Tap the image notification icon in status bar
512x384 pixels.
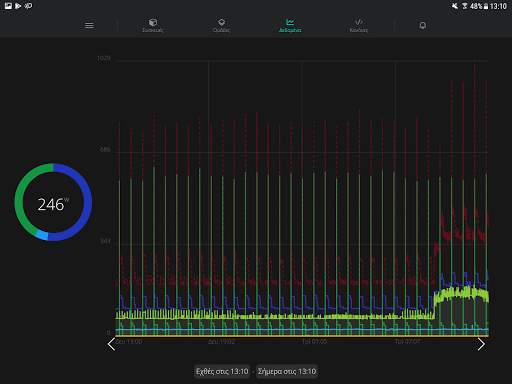(8, 6)
